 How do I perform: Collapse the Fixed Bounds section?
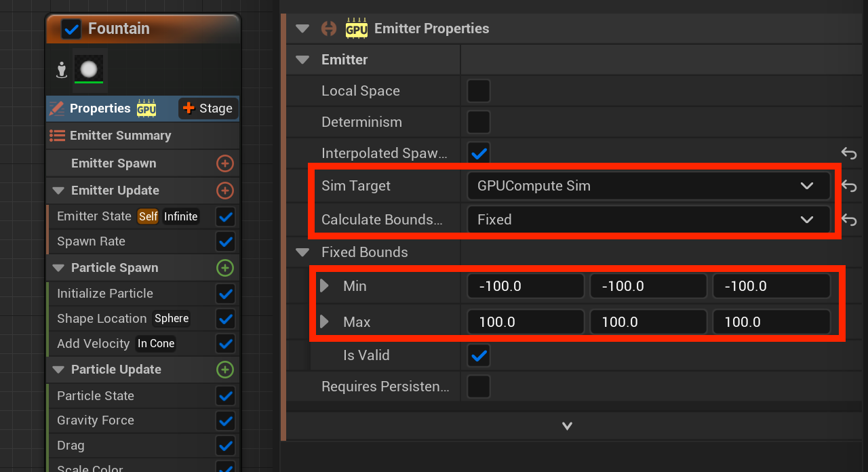pyautogui.click(x=302, y=252)
